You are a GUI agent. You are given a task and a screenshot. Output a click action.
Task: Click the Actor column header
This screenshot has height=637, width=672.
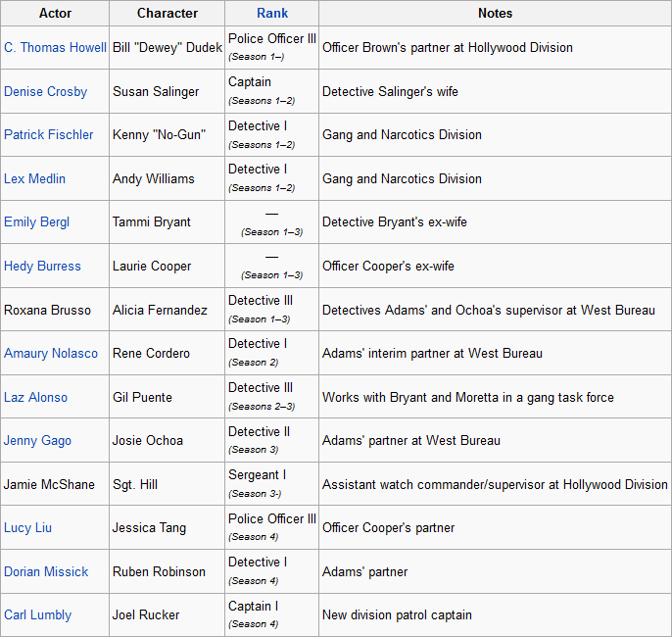point(55,14)
